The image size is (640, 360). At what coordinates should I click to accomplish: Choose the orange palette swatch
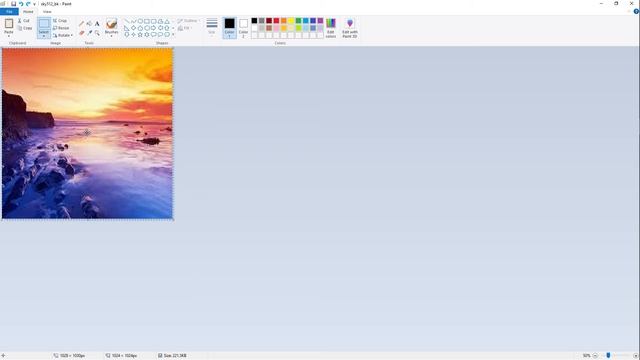284,21
